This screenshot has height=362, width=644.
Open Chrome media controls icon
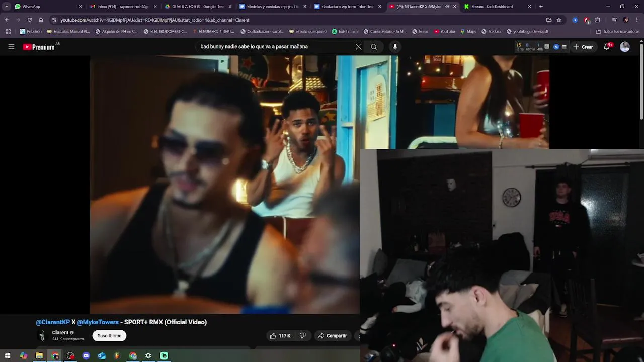(614, 20)
